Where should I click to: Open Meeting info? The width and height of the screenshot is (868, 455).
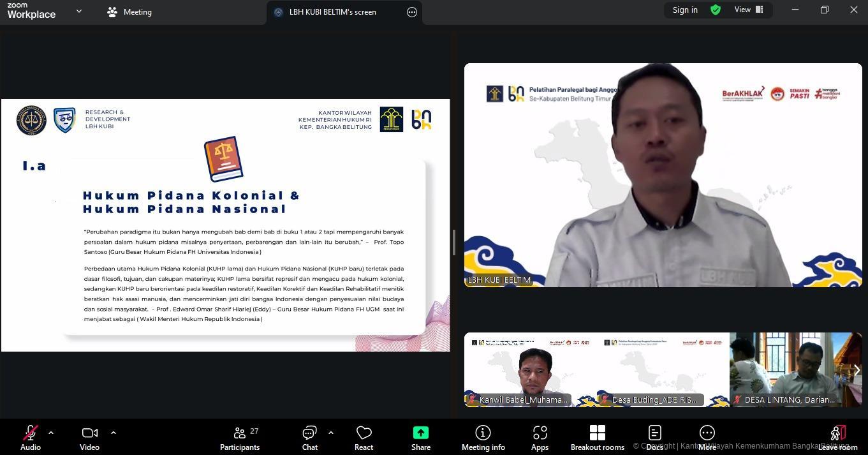coord(483,438)
